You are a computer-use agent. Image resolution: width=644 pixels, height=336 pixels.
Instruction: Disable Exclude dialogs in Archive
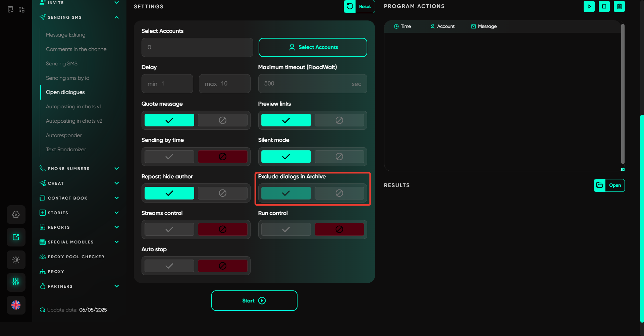coord(339,193)
